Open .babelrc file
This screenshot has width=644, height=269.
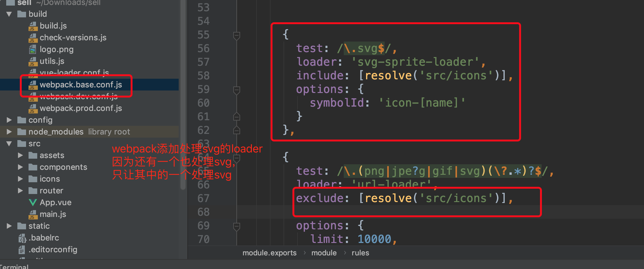pyautogui.click(x=44, y=238)
